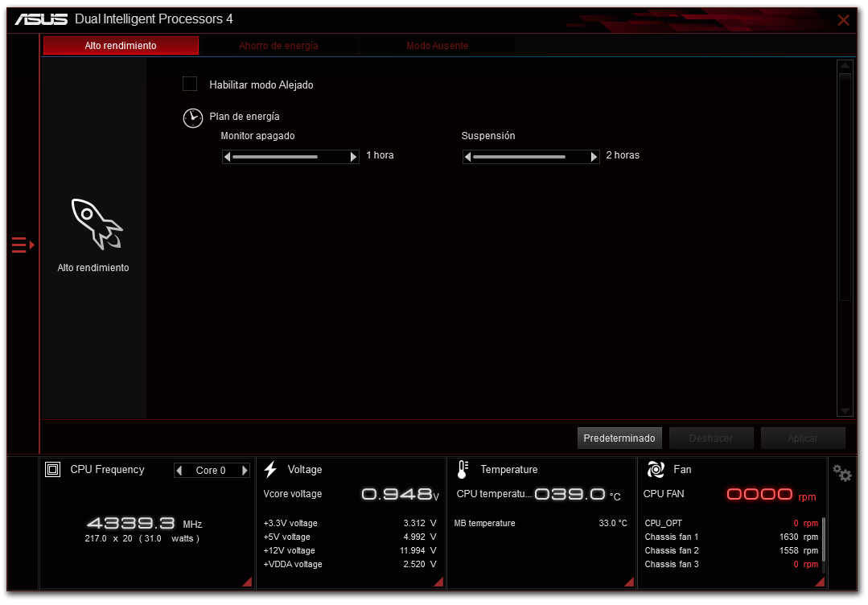
Task: Decrease Suspensión time with the left arrow
Action: [467, 157]
